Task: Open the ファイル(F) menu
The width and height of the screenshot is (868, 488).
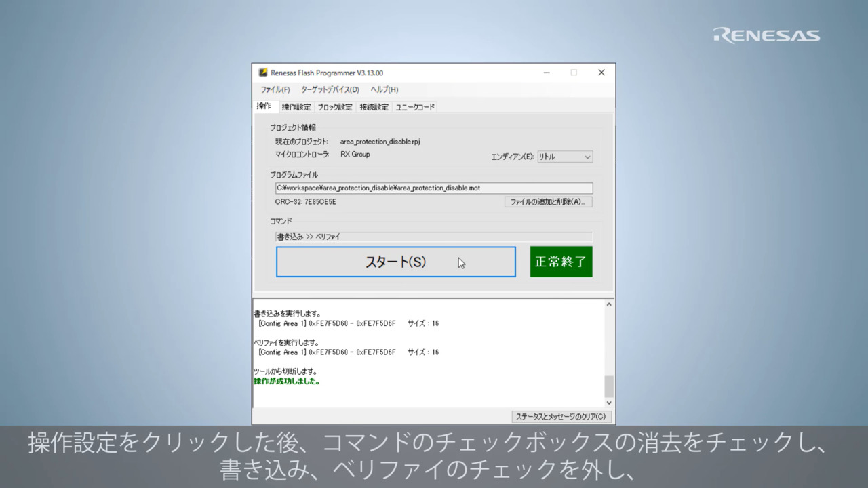Action: (275, 89)
